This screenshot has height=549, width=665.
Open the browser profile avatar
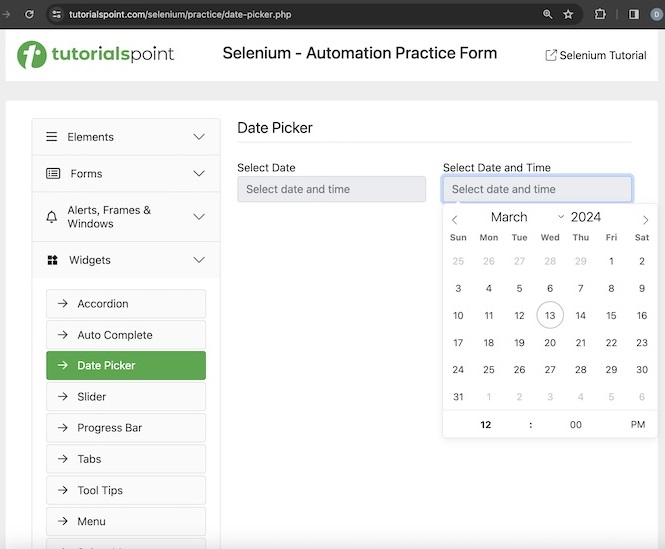click(657, 14)
